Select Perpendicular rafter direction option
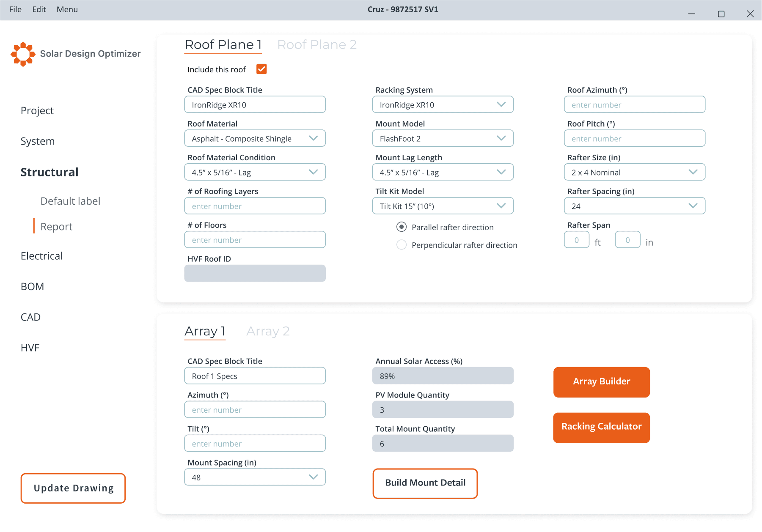 pyautogui.click(x=401, y=245)
